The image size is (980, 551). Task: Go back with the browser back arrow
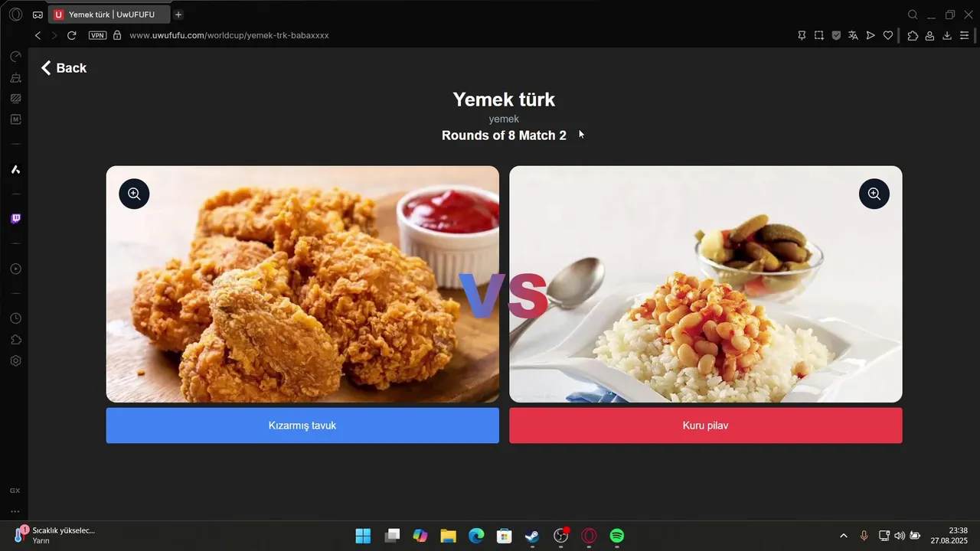coord(38,35)
